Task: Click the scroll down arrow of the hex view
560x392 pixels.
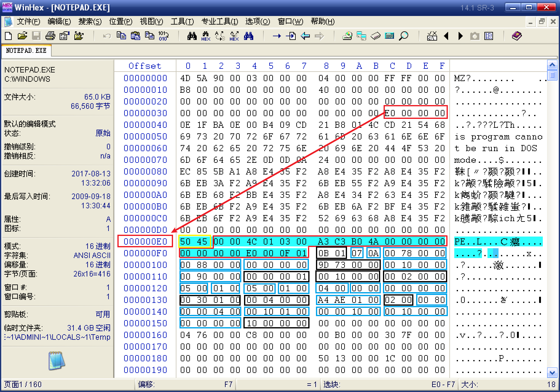Action: coord(552,373)
